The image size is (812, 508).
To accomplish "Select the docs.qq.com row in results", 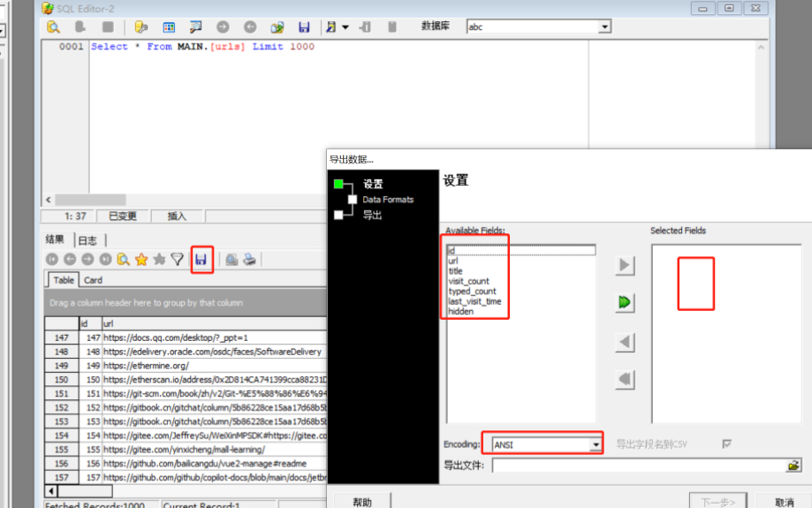I will point(186,337).
